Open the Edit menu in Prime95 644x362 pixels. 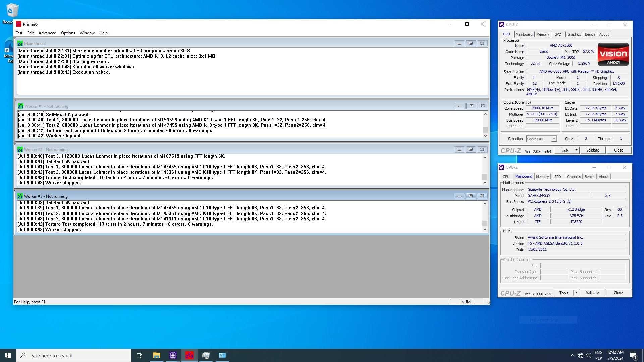click(31, 33)
